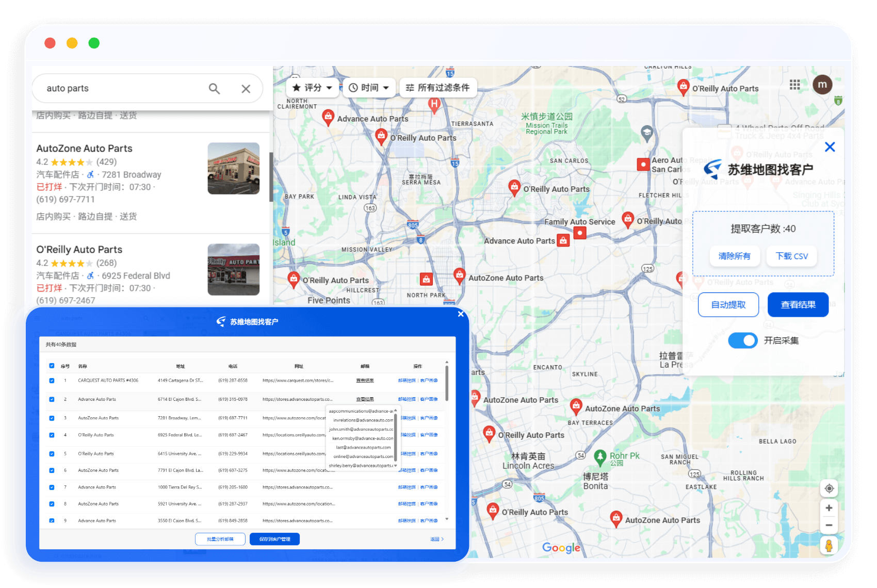
Task: Toggle the 开启采集 switch
Action: click(743, 340)
